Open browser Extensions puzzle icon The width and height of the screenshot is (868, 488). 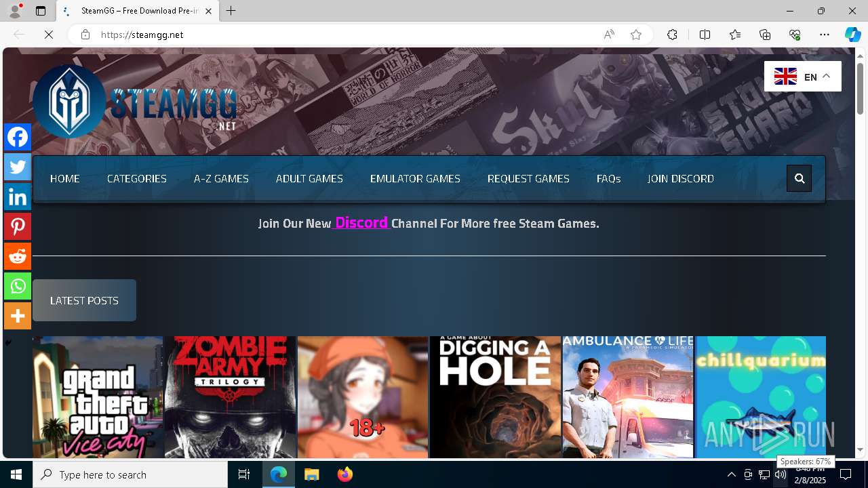pos(672,35)
